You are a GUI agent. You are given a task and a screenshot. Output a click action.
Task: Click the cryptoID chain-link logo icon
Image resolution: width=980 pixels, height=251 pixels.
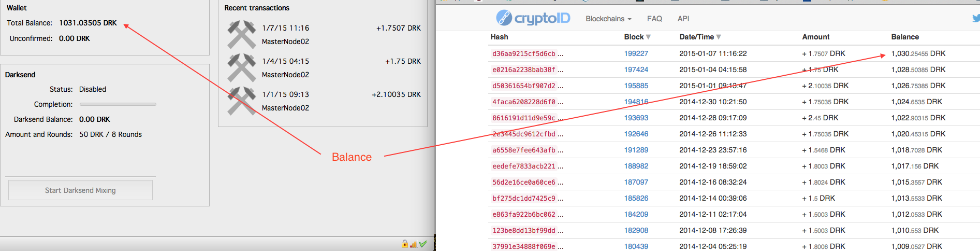click(504, 18)
